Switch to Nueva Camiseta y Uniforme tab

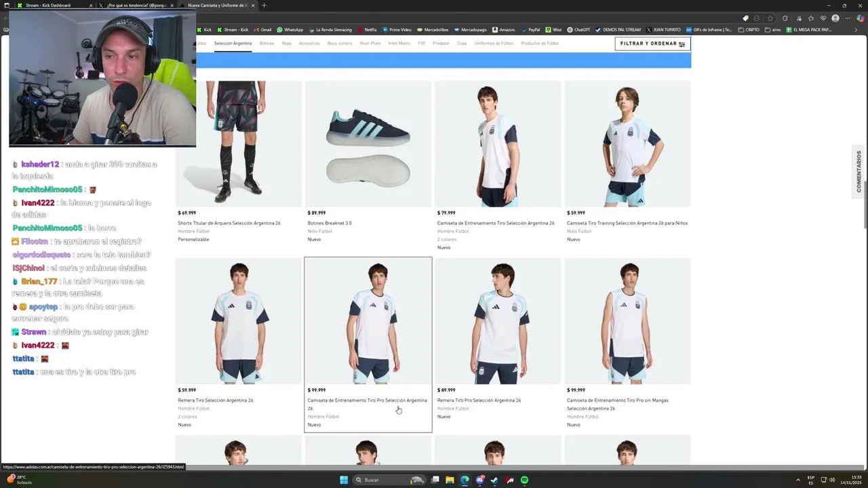pos(218,5)
